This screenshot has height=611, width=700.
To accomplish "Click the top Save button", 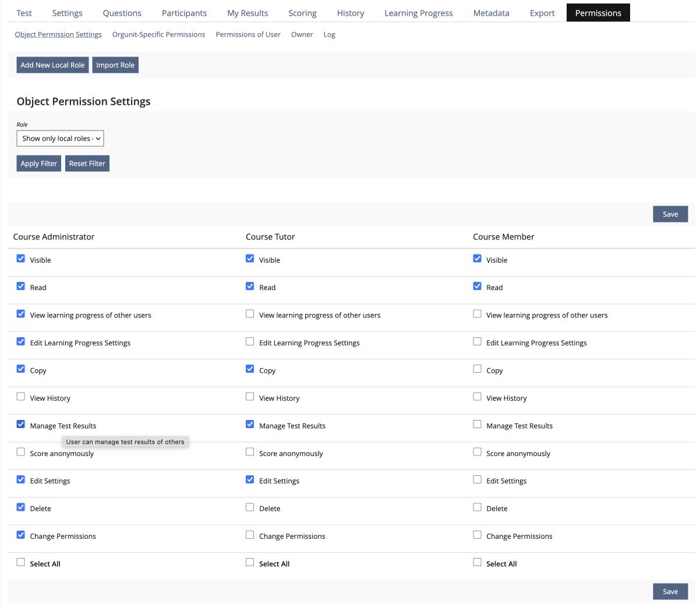I will (670, 214).
